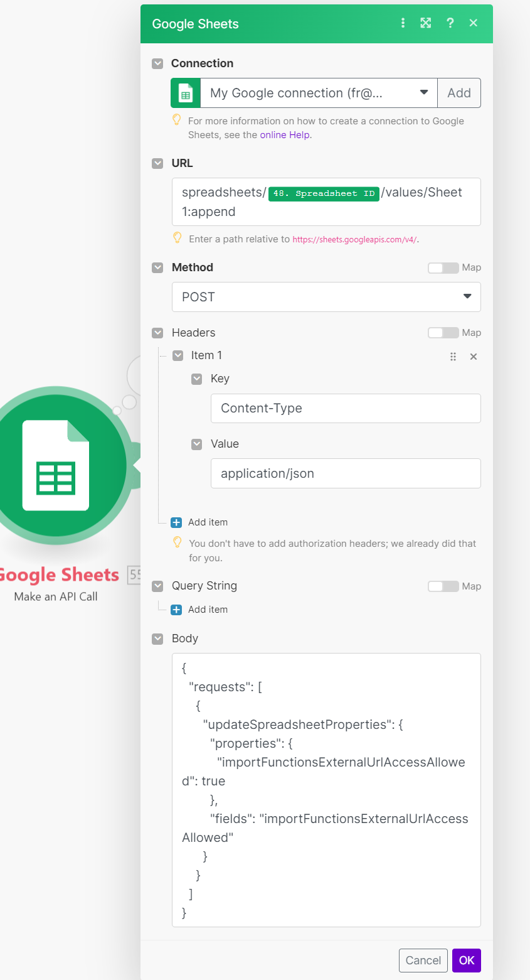Click the sheets.googleapis.com/v4 link
This screenshot has width=530, height=980.
pos(354,239)
